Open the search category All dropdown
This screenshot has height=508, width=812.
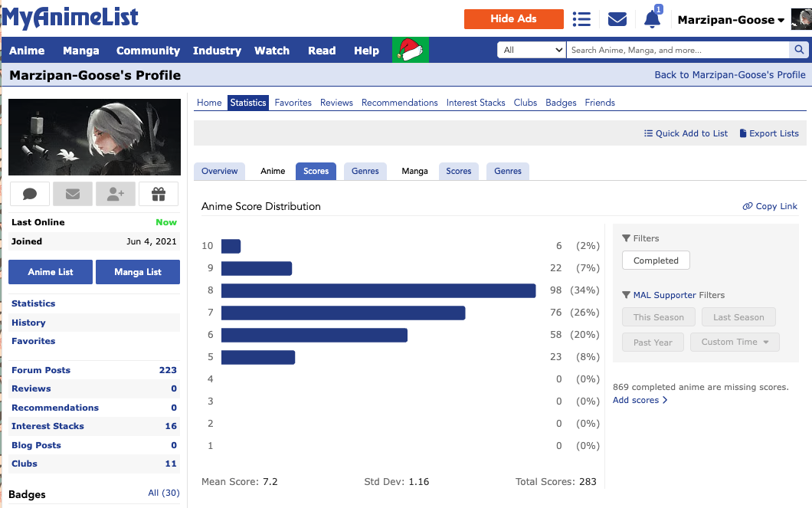tap(532, 50)
